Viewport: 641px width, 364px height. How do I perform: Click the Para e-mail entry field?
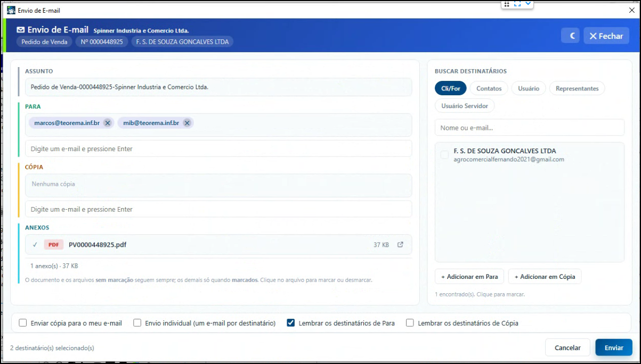point(218,148)
